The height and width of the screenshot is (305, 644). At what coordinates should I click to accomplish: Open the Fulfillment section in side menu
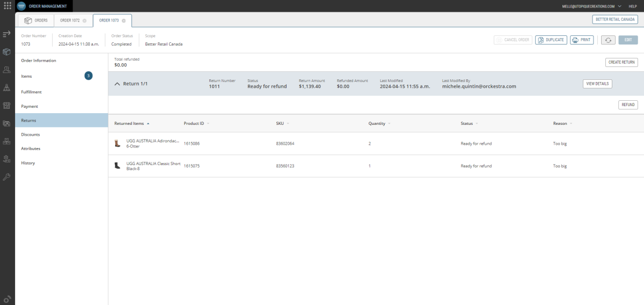pos(31,92)
